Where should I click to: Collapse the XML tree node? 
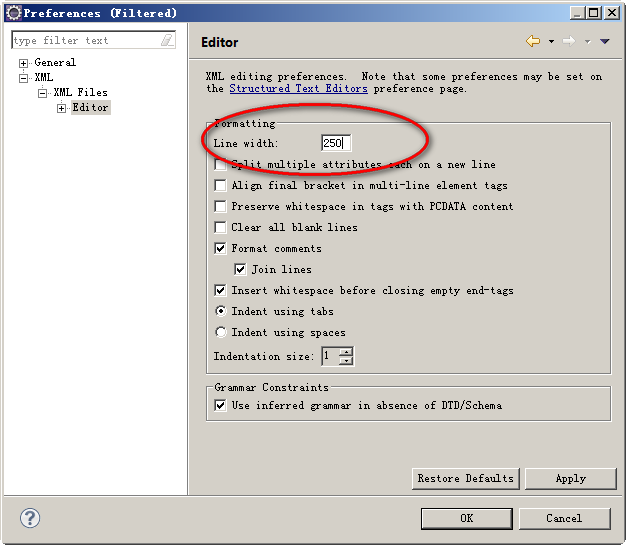click(24, 78)
